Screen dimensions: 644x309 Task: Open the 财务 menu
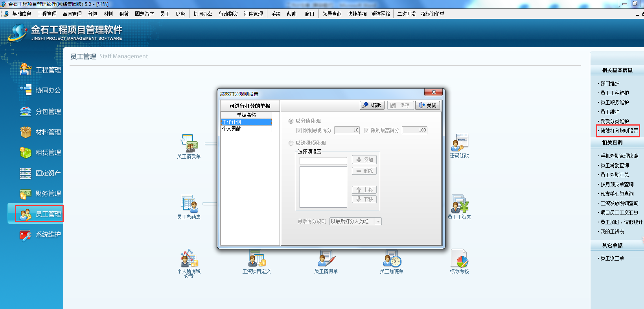(180, 14)
